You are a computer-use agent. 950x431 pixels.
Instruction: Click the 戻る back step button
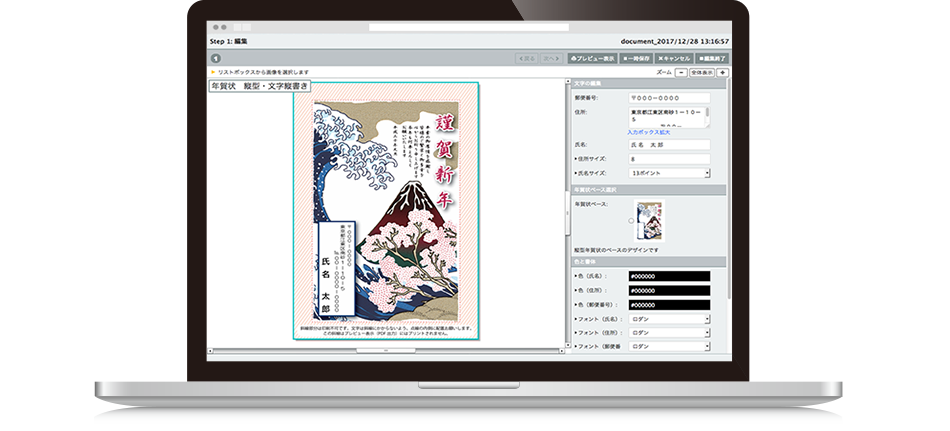[526, 59]
